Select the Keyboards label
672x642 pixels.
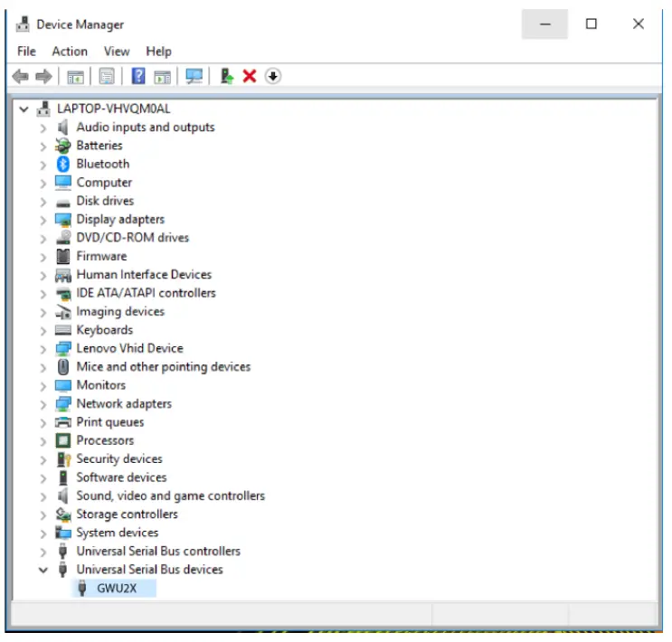click(x=105, y=330)
